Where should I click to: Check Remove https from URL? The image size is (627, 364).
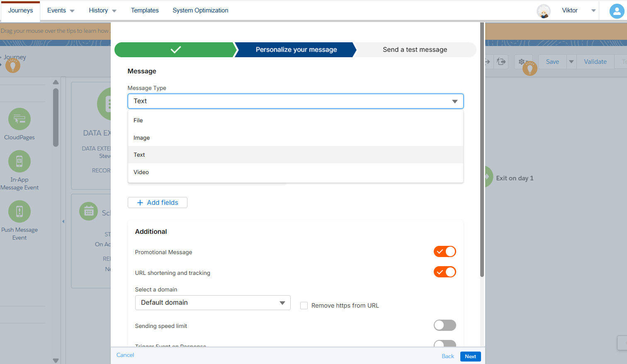point(304,305)
